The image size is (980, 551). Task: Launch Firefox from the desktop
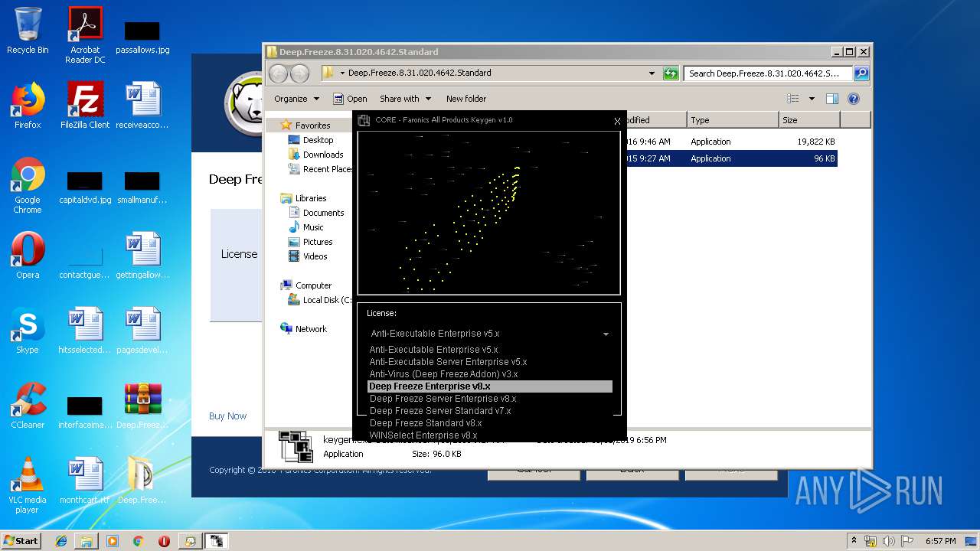[x=28, y=106]
